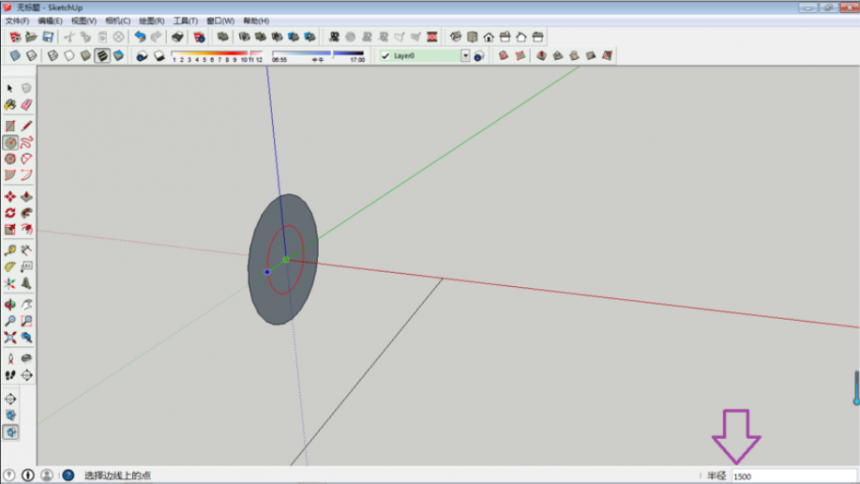860x484 pixels.
Task: Open the Layer0 dropdown arrow
Action: coord(465,56)
